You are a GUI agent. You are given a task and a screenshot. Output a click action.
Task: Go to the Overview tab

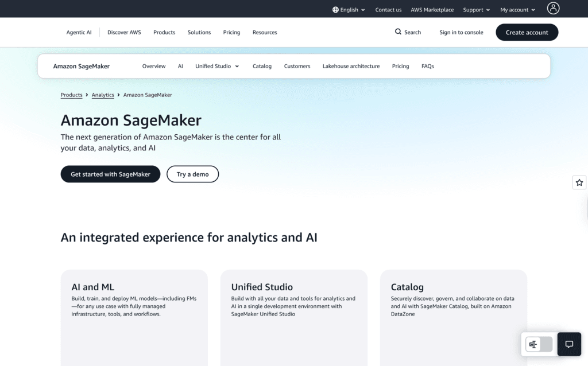154,67
